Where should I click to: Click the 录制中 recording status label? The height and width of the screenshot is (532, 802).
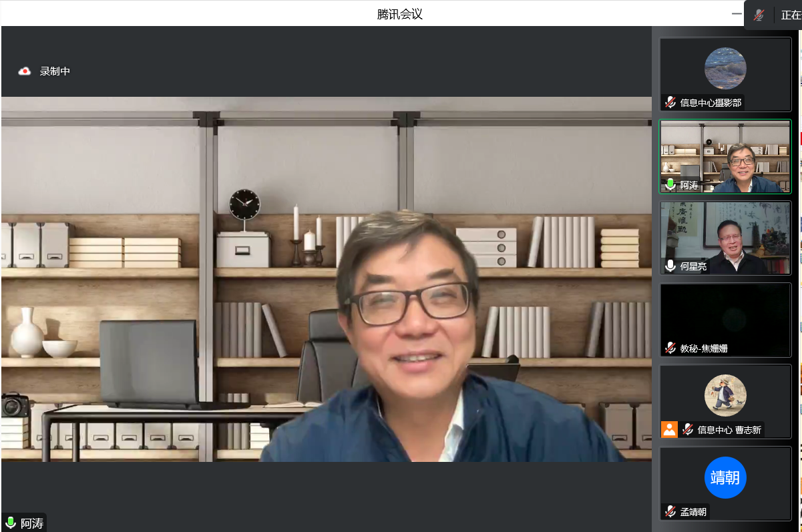[x=55, y=71]
